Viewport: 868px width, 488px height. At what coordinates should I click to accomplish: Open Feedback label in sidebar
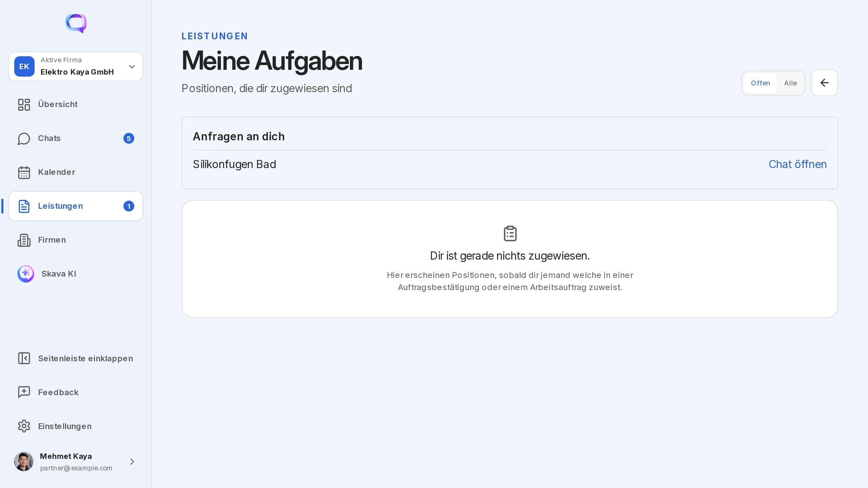pos(58,392)
